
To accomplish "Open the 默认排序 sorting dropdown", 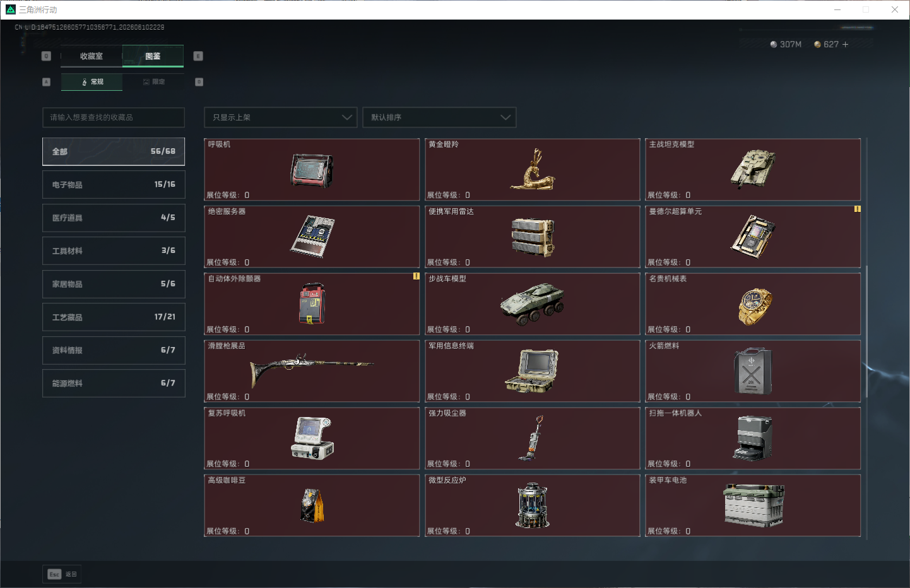I will [439, 117].
